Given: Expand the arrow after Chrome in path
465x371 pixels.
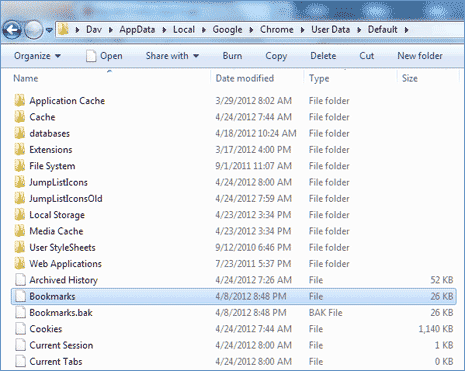Looking at the screenshot, I should coord(302,30).
